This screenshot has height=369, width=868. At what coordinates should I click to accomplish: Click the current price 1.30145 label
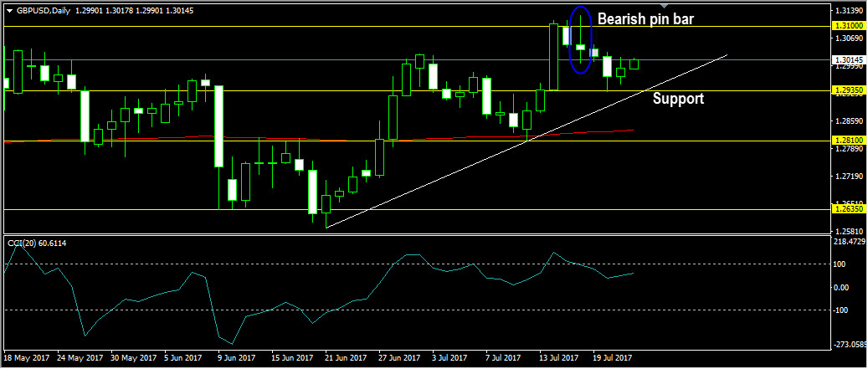point(847,59)
